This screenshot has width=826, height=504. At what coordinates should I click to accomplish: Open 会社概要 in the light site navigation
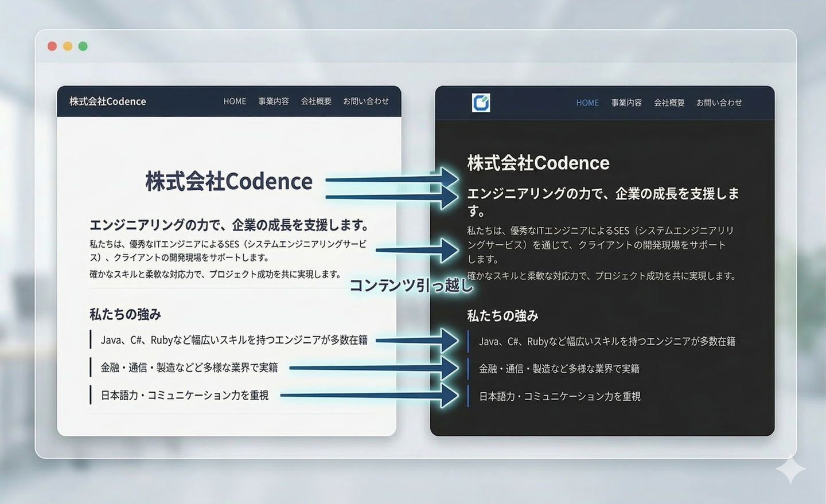316,101
